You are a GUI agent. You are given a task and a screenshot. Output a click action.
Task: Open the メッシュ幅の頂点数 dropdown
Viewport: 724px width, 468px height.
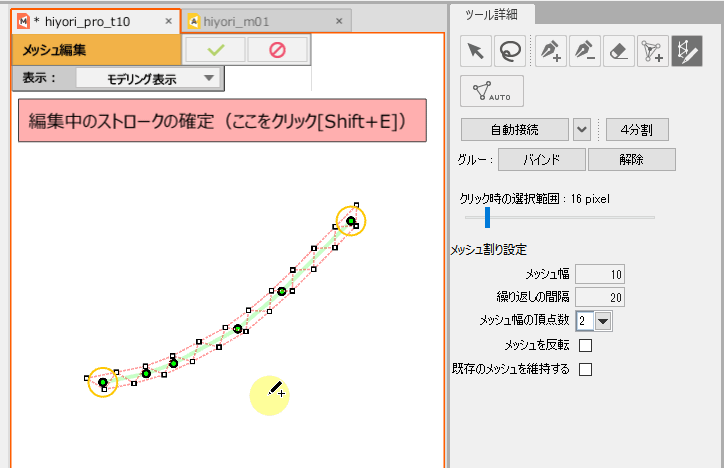point(603,321)
